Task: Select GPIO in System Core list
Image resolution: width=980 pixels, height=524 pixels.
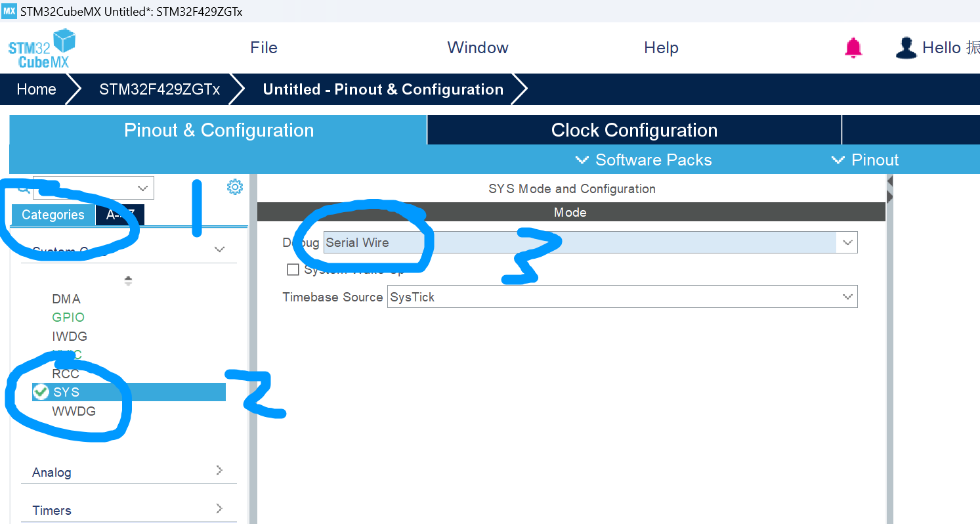Action: [68, 317]
